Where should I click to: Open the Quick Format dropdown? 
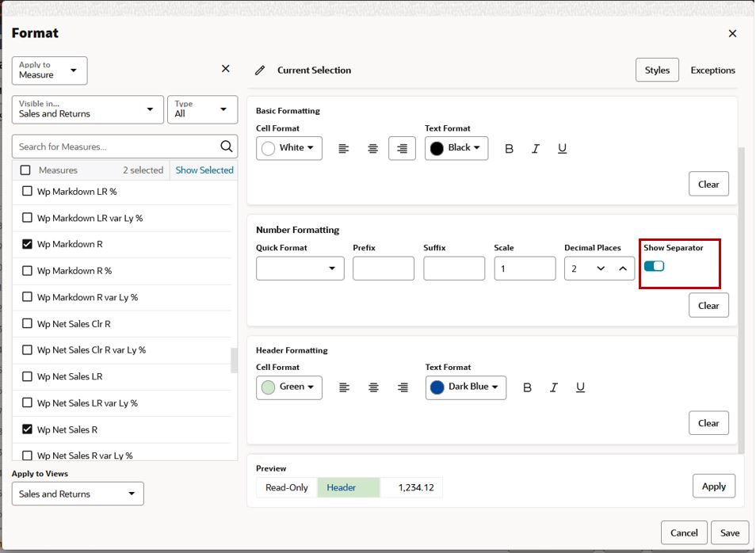[x=300, y=268]
